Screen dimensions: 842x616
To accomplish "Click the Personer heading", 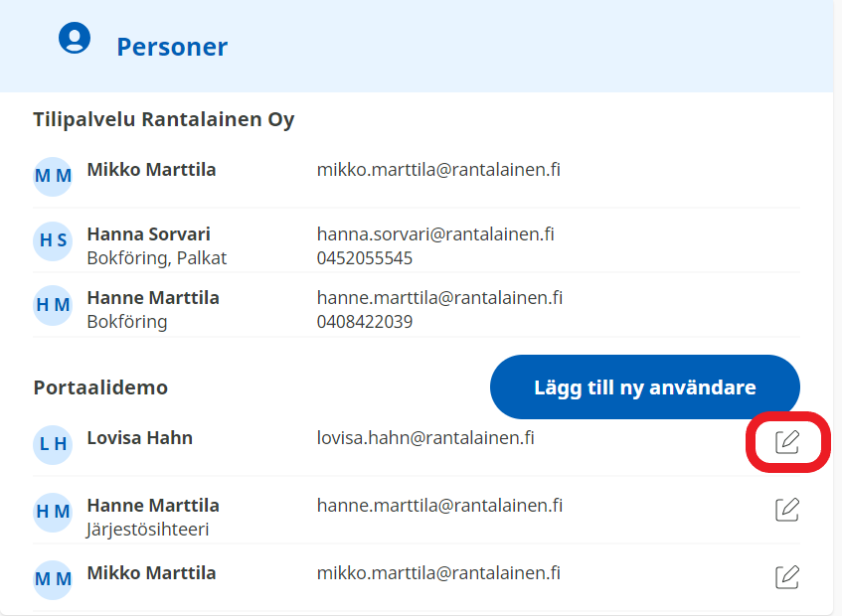I will [172, 47].
